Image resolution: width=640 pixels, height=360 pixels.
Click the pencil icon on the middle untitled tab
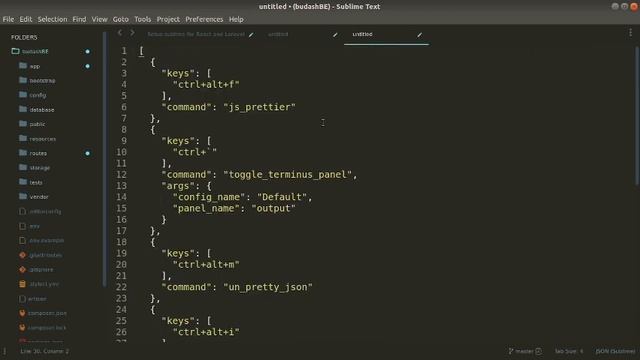(x=335, y=35)
